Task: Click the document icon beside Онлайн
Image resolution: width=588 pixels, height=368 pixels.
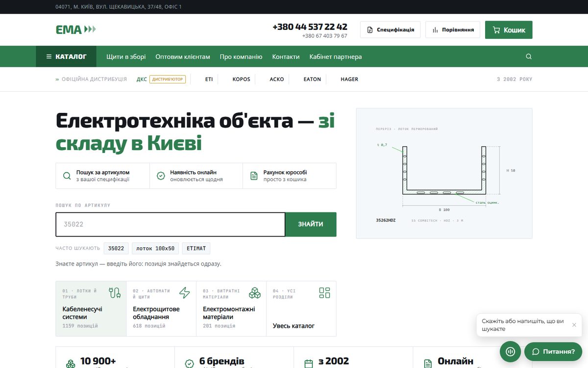Action: click(x=428, y=364)
